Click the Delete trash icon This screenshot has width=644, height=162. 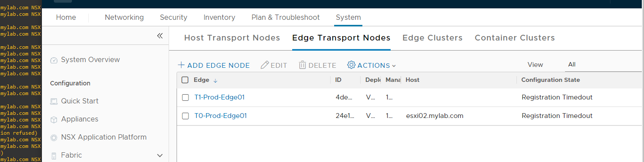pyautogui.click(x=302, y=65)
